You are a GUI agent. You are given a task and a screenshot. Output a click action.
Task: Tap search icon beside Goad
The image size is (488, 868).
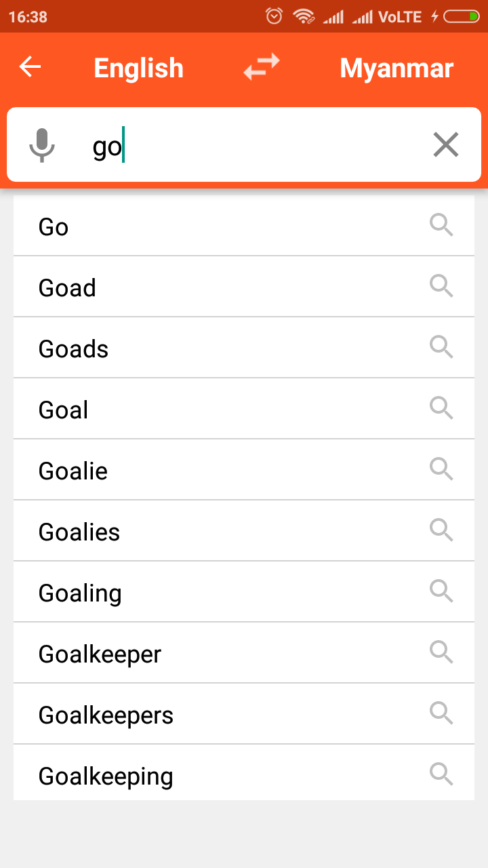coord(441,285)
